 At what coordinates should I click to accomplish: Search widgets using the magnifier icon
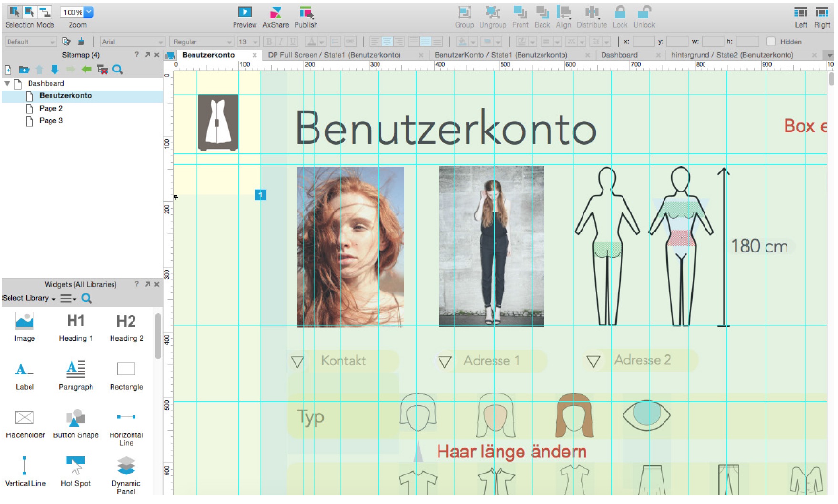[x=86, y=299]
